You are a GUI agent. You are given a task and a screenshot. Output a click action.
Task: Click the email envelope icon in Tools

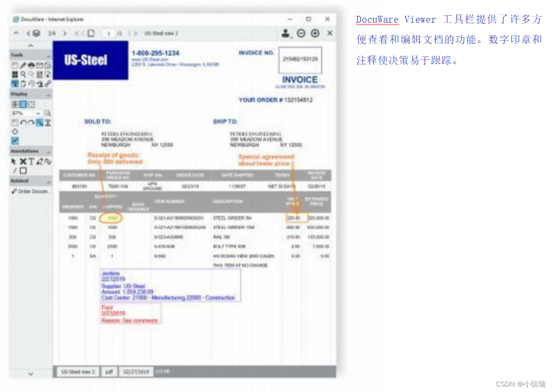(40, 65)
